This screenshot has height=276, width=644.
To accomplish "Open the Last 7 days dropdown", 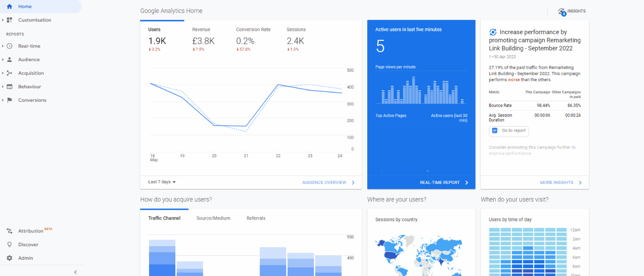I will pyautogui.click(x=161, y=182).
